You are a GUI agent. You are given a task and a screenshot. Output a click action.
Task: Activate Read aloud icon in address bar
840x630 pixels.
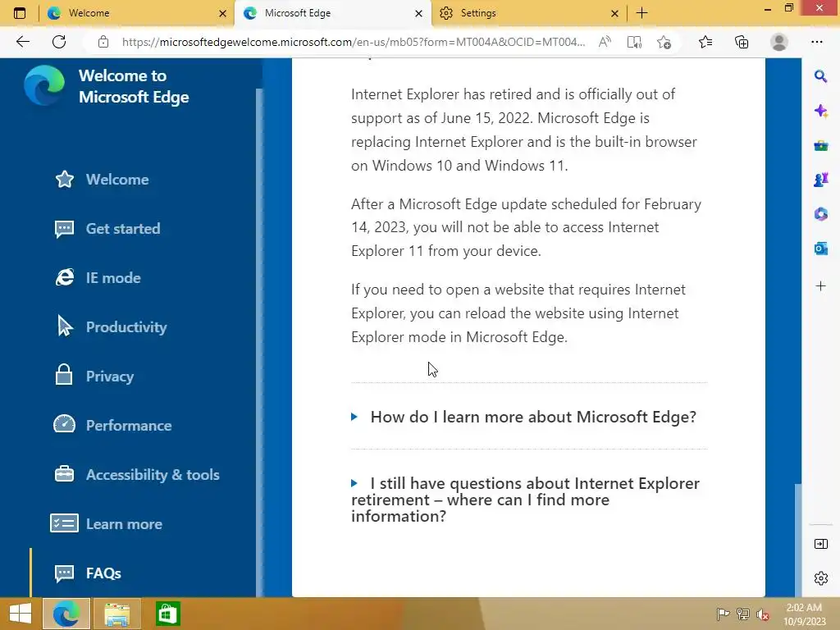click(605, 42)
